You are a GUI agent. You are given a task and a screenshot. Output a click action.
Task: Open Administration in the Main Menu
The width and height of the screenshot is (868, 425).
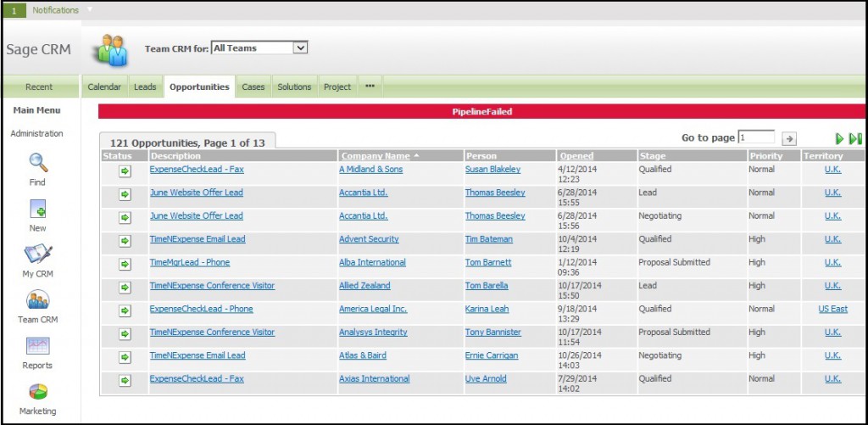(37, 133)
